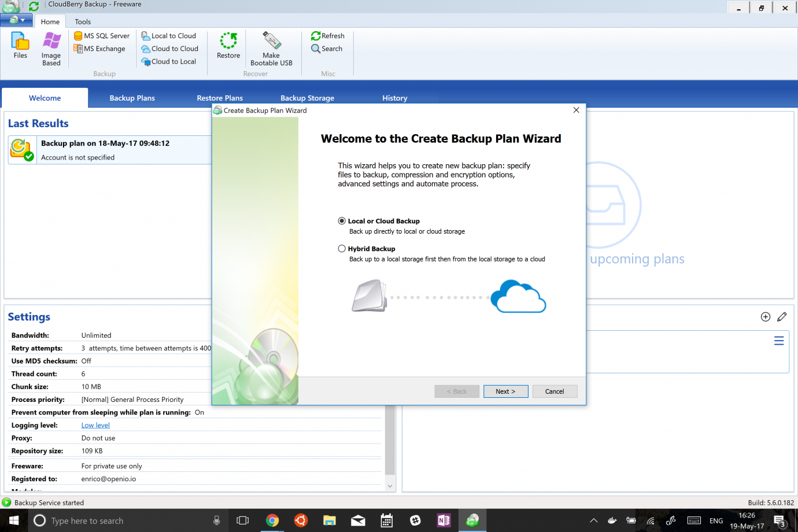Click the pencil edit icon in right panel
Viewport: 798px width, 532px height.
click(x=782, y=316)
